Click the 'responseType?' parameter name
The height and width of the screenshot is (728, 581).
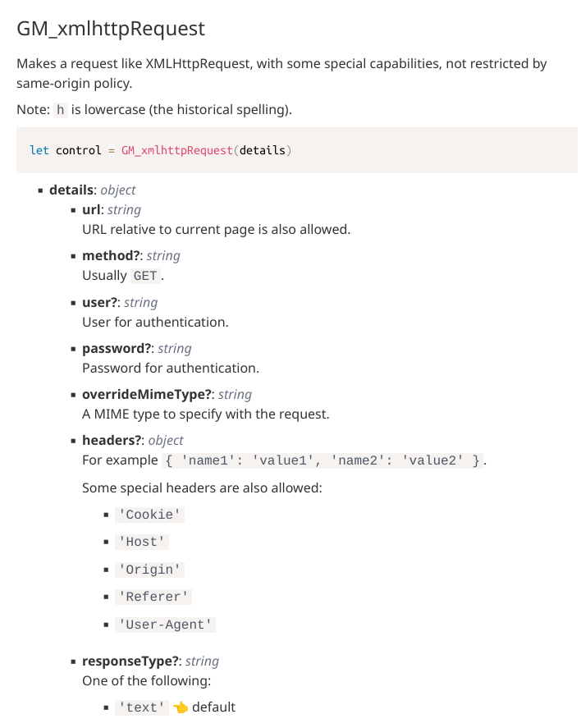pos(131,661)
